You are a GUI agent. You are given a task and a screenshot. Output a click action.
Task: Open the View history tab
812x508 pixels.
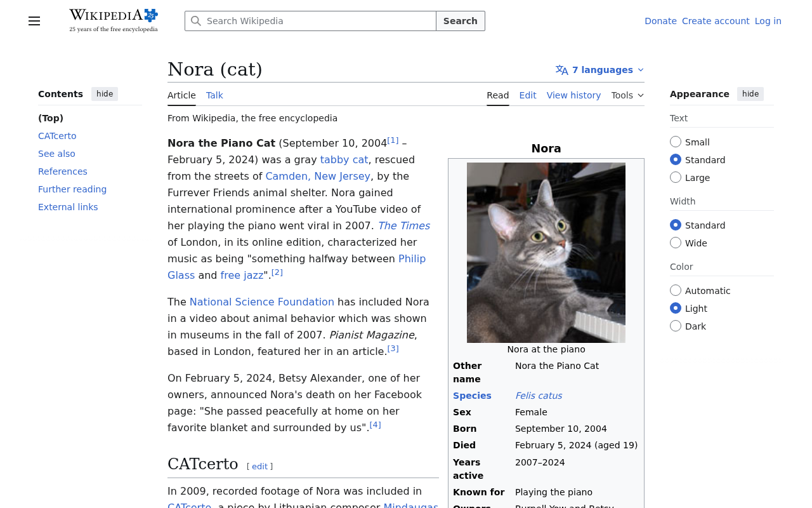(x=573, y=95)
